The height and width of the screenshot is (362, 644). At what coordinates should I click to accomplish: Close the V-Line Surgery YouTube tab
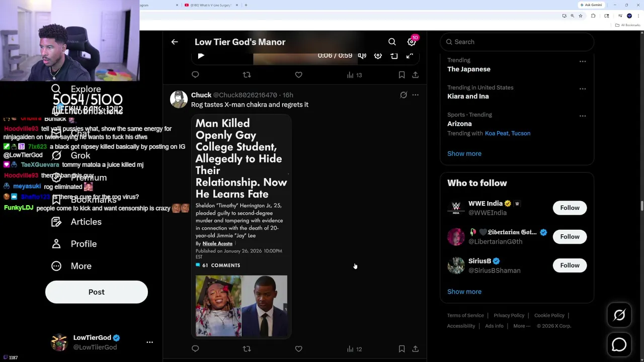pyautogui.click(x=236, y=5)
